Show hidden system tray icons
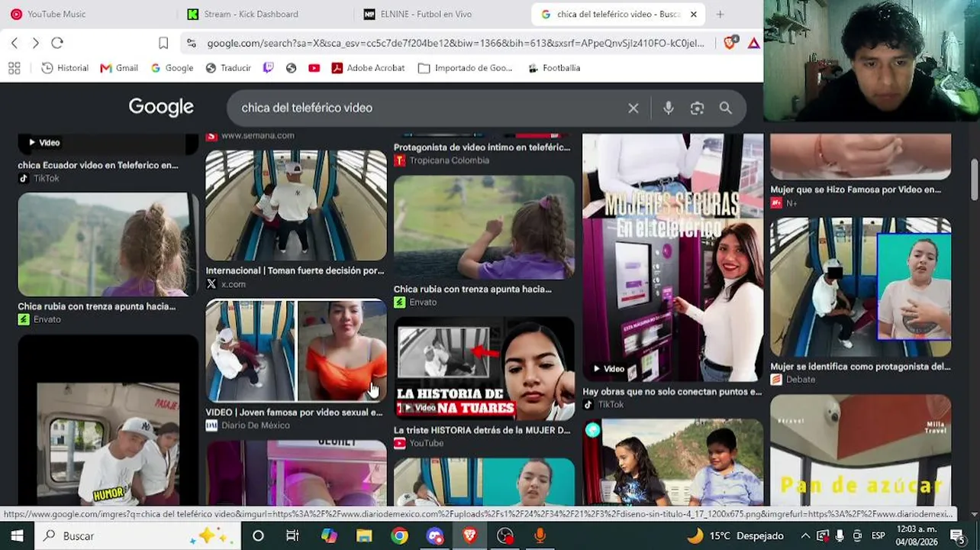This screenshot has height=550, width=980. click(x=805, y=535)
